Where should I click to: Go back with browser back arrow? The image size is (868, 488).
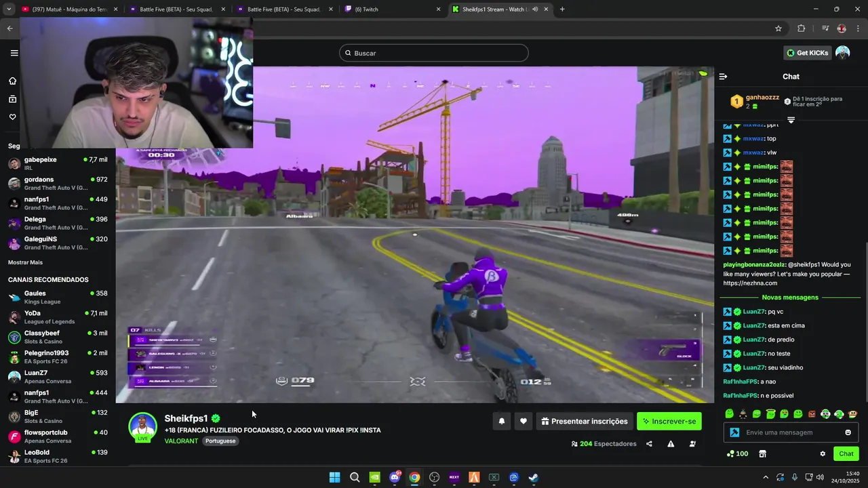coord(9,28)
